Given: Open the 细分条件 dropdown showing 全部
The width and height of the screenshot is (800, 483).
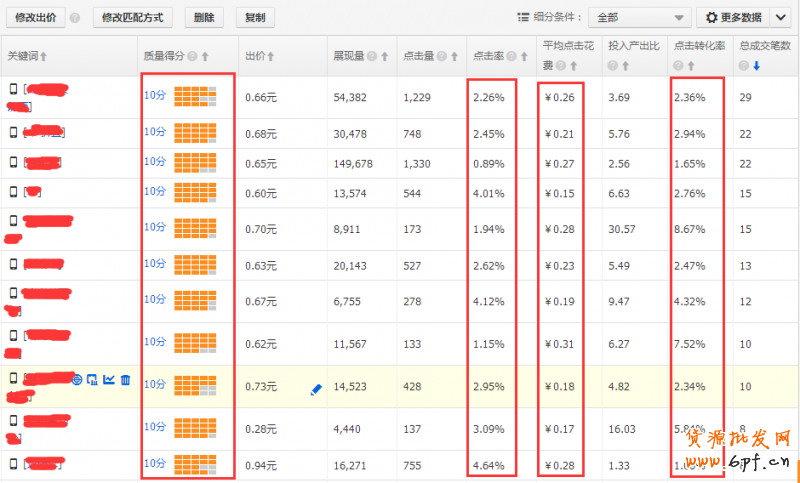Looking at the screenshot, I should pyautogui.click(x=639, y=18).
